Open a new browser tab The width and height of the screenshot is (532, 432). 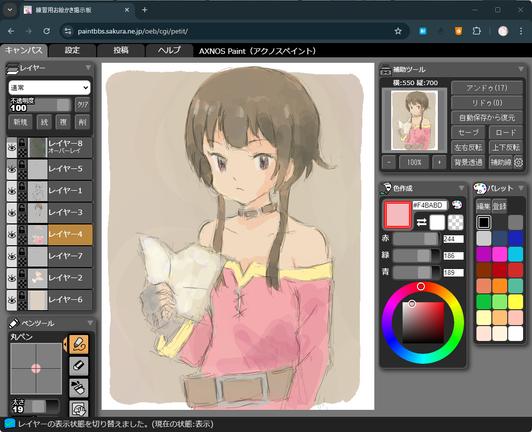click(145, 10)
